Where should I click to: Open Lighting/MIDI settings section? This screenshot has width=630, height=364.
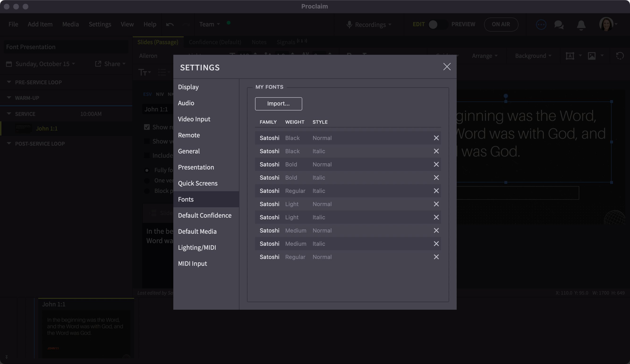206,247
